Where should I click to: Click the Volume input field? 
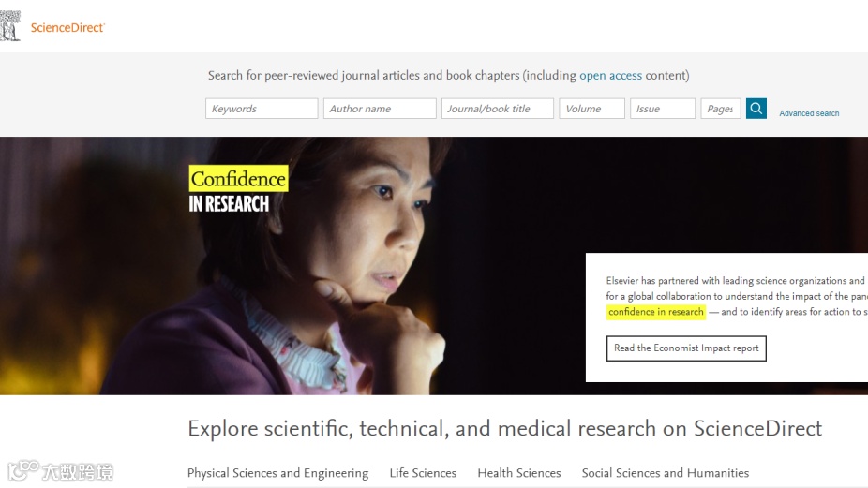[x=591, y=109]
